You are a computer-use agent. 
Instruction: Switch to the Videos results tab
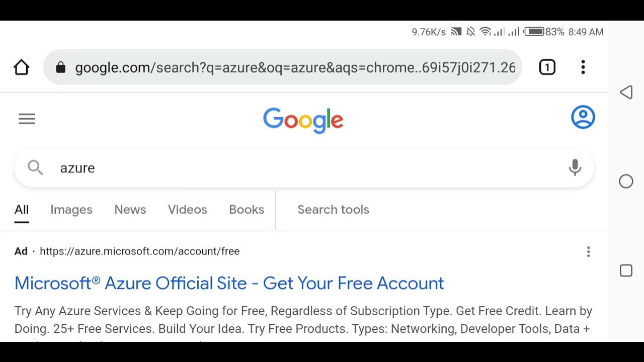pos(187,210)
